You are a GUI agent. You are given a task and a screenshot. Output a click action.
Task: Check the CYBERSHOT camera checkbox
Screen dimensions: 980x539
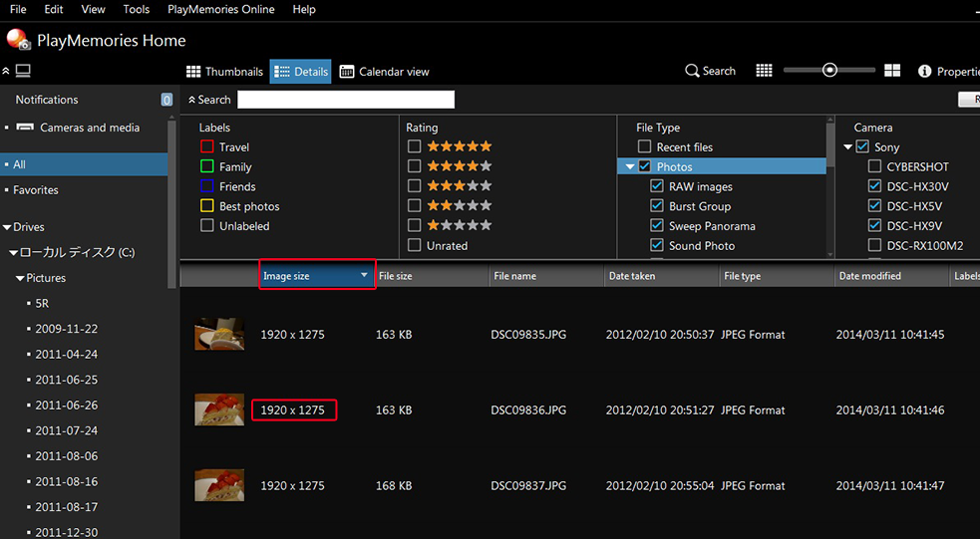coord(875,166)
